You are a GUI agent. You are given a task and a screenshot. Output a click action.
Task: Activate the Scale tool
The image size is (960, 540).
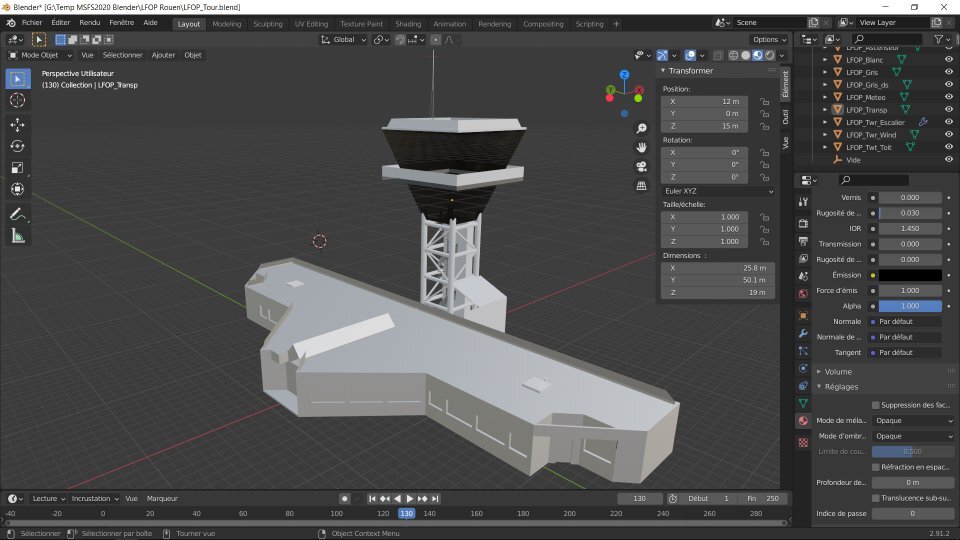tap(18, 168)
